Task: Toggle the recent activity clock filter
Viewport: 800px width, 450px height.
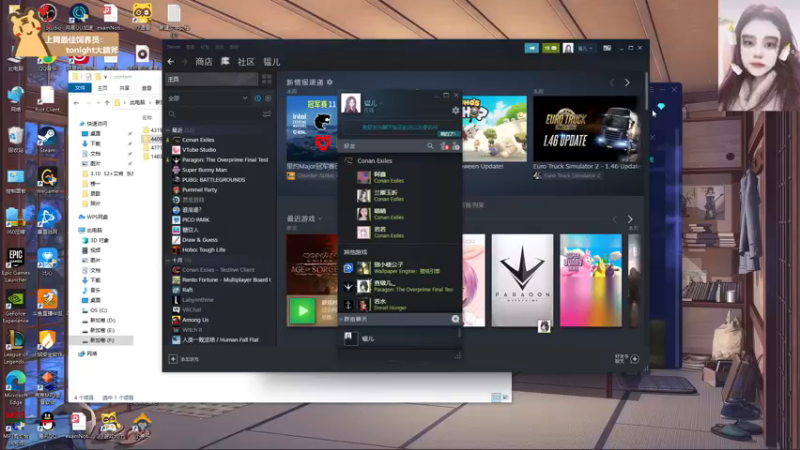Action: pos(258,98)
